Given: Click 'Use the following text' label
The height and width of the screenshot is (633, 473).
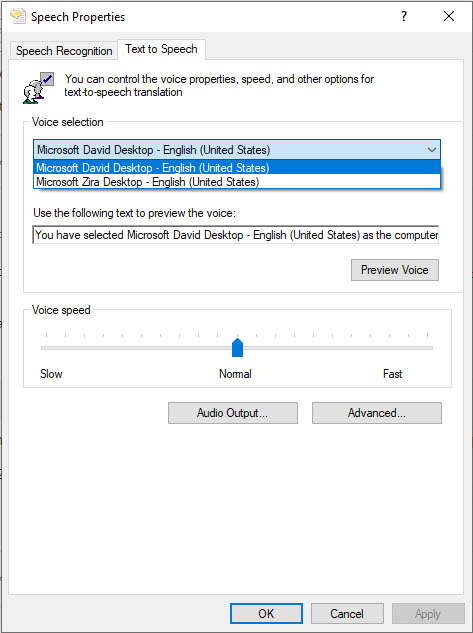Looking at the screenshot, I should coord(134,213).
